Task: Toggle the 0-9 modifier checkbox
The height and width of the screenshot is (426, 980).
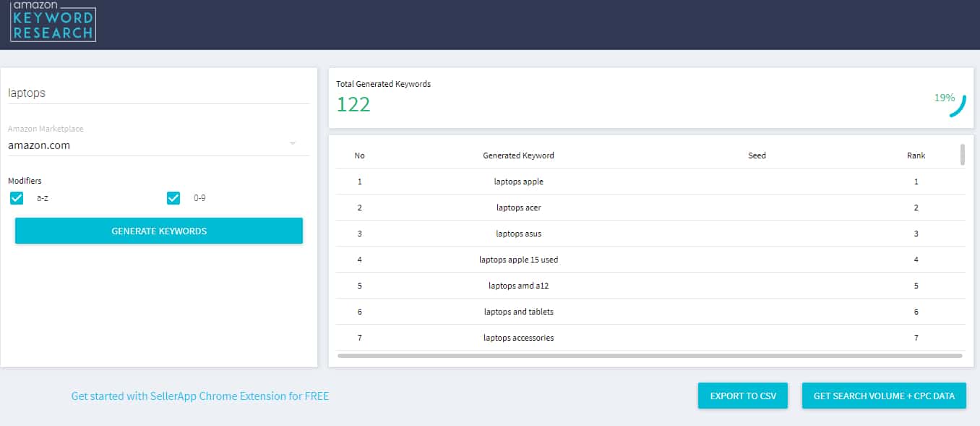Action: click(x=173, y=198)
